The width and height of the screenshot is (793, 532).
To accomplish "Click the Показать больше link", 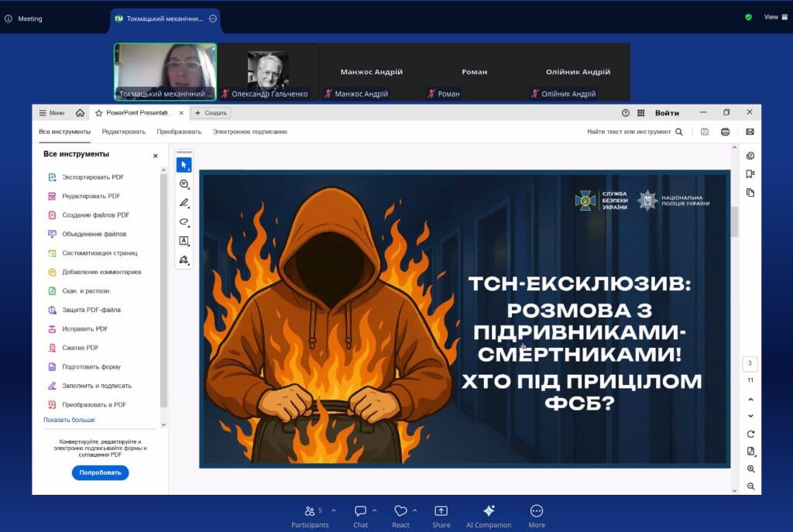I will point(69,420).
